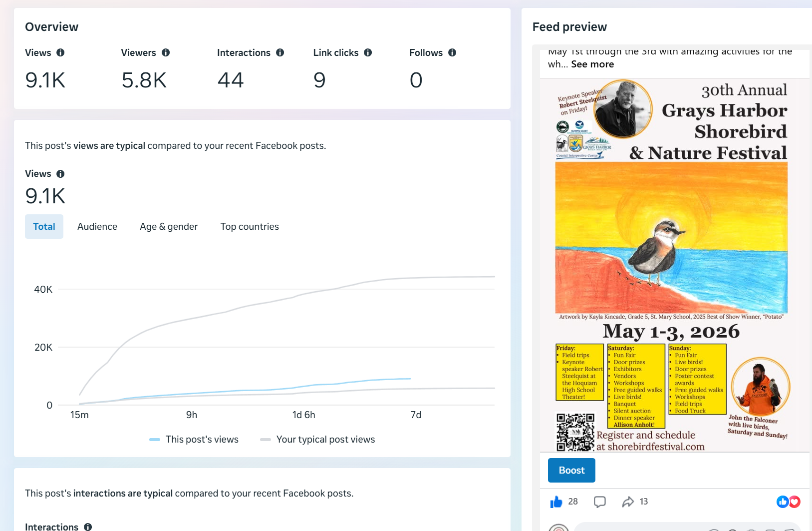Select the Total tab
Viewport: 812px width, 531px height.
pos(44,226)
